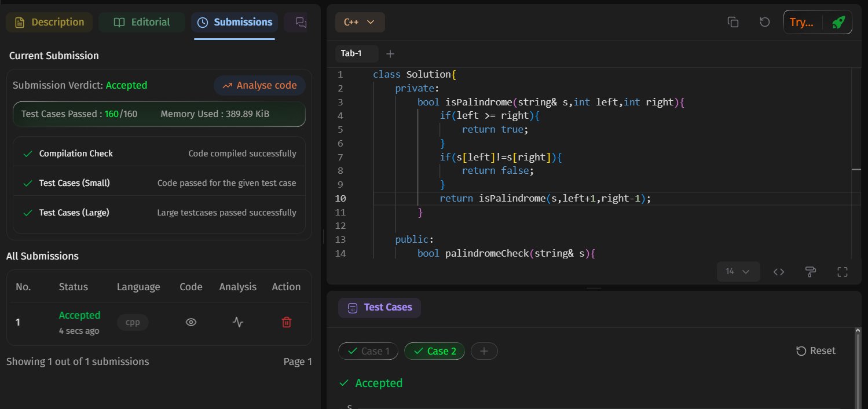Click the Reset test cases button
The width and height of the screenshot is (868, 409).
tap(816, 350)
